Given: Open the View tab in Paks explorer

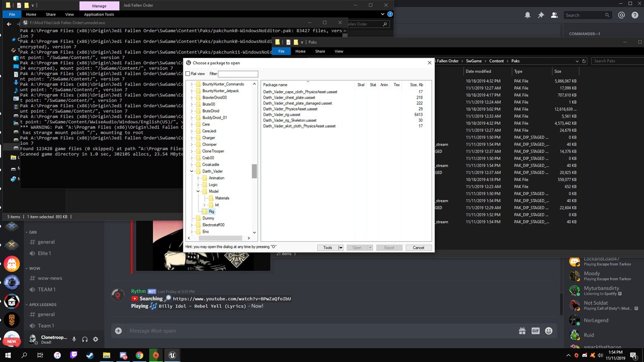Looking at the screenshot, I should pos(339,51).
